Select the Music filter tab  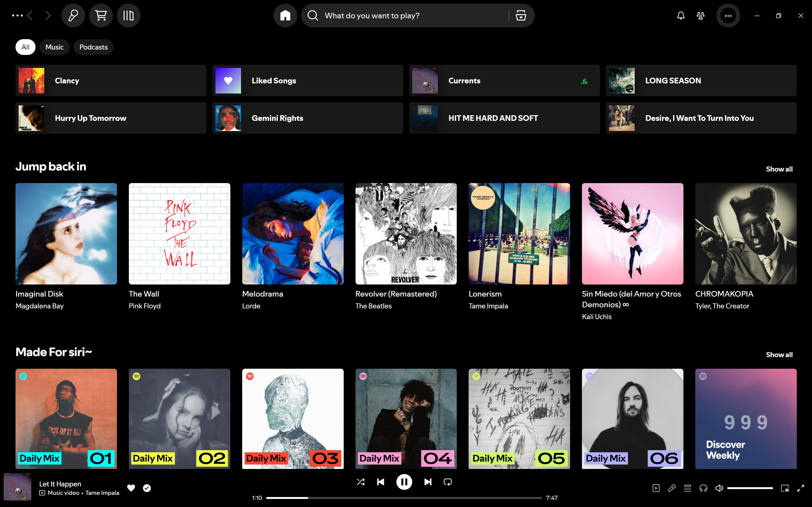tap(54, 47)
